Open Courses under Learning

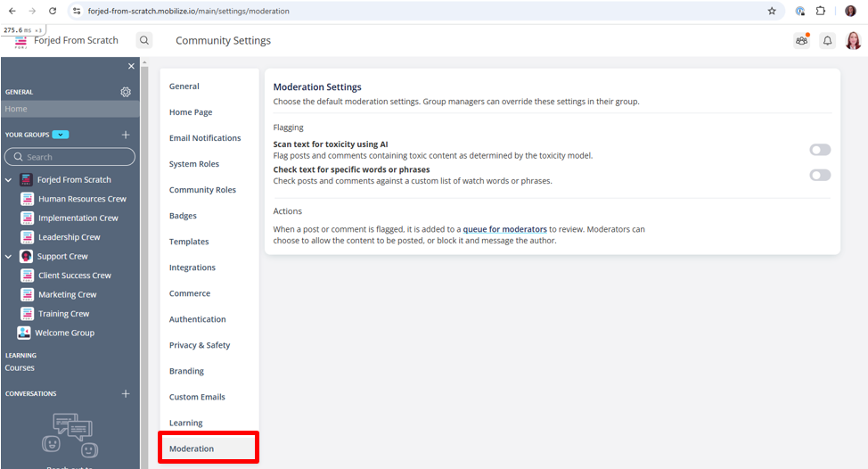pos(20,367)
